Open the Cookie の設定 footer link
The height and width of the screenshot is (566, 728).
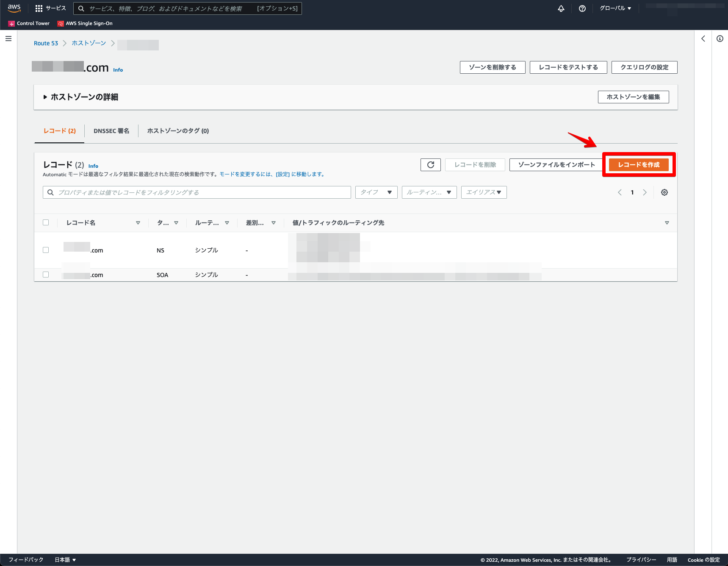[x=703, y=560]
